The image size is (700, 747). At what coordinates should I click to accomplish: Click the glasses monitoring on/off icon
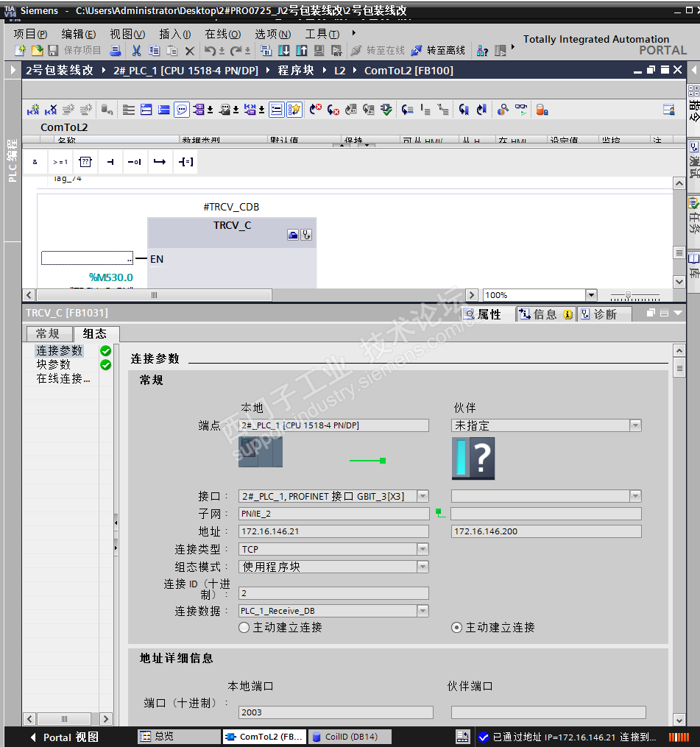(521, 110)
